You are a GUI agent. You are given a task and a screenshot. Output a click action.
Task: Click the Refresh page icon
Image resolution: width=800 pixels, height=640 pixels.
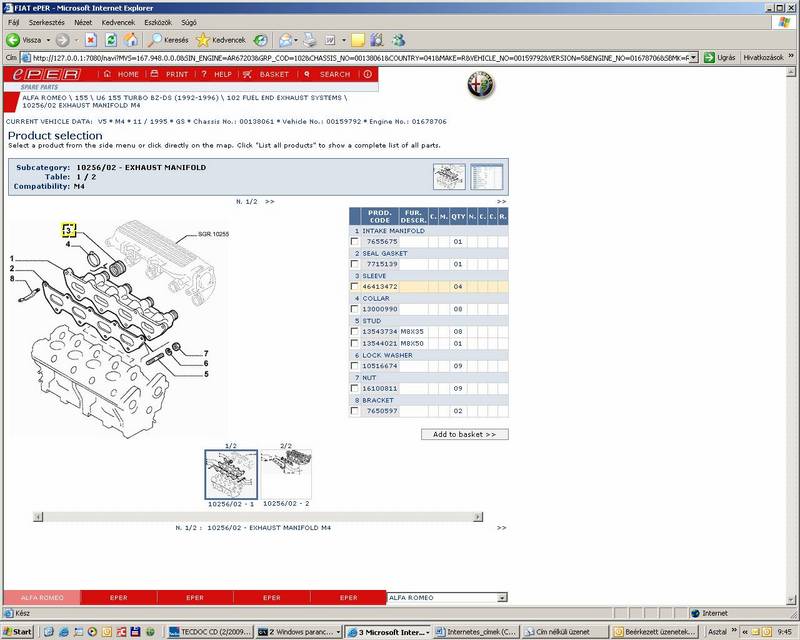(111, 40)
